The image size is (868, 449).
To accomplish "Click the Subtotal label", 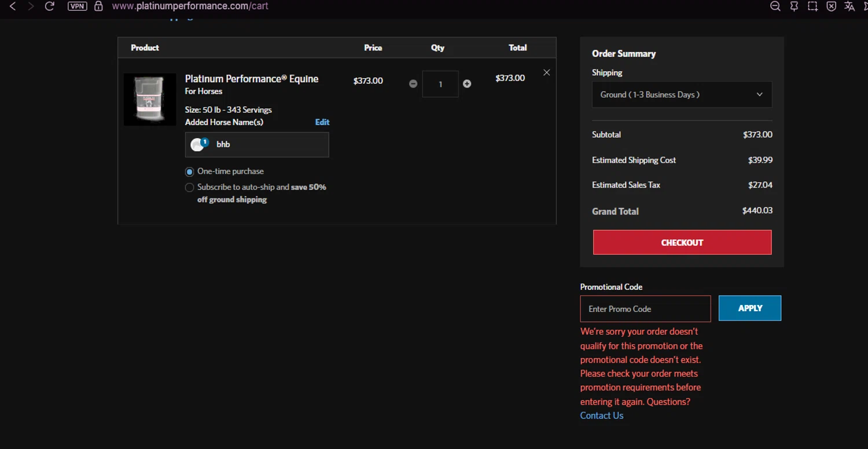I will [x=606, y=134].
